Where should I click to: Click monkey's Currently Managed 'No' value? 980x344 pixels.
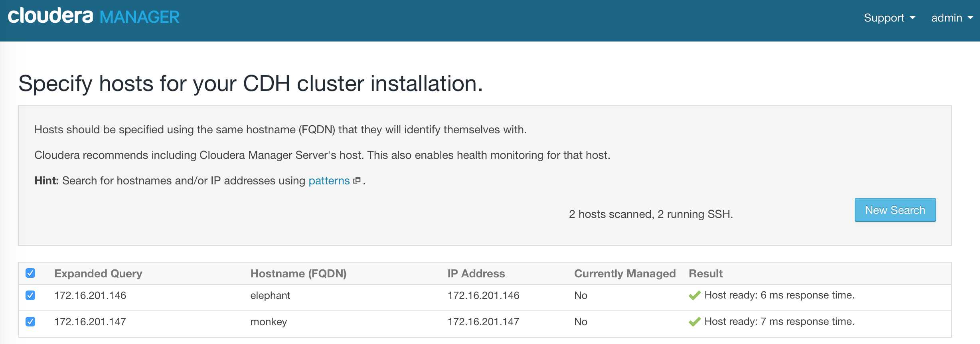pyautogui.click(x=581, y=322)
